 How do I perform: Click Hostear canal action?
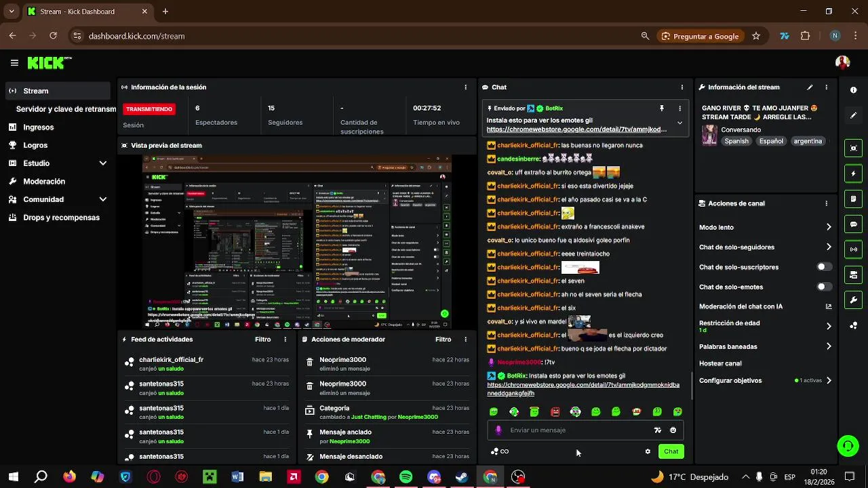[x=720, y=363]
